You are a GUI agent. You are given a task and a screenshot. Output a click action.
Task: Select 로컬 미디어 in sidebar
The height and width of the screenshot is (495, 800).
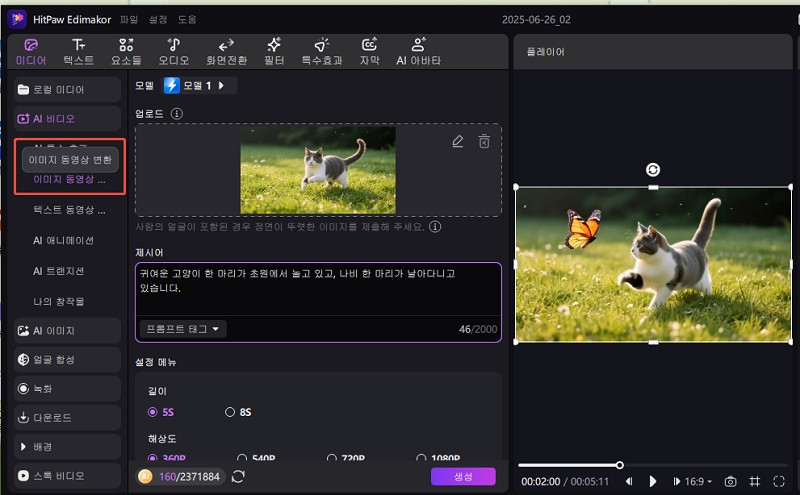(x=67, y=90)
